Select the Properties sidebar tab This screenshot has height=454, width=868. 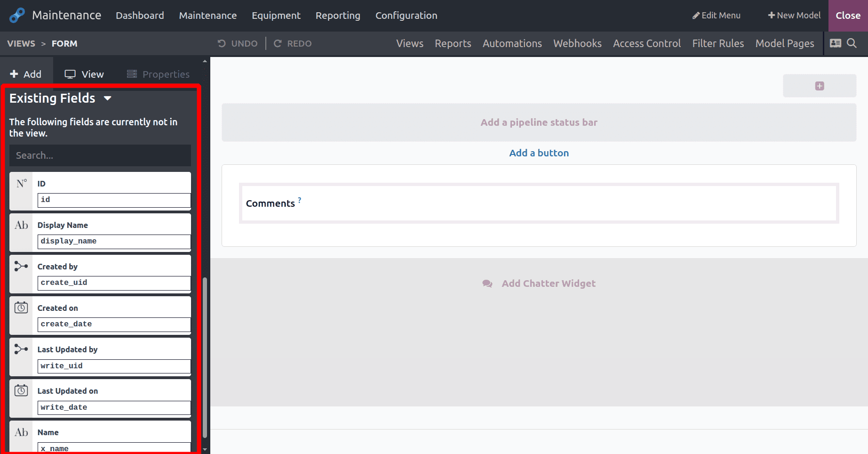coord(159,74)
